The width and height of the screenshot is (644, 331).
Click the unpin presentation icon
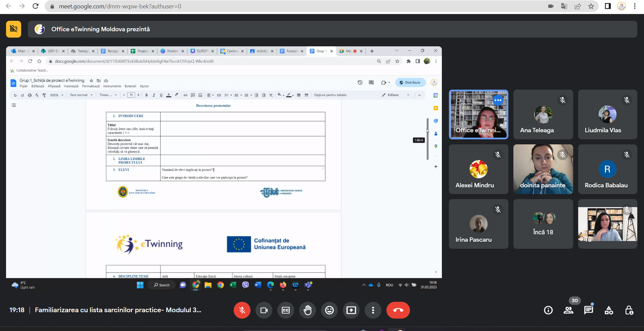(x=13, y=29)
